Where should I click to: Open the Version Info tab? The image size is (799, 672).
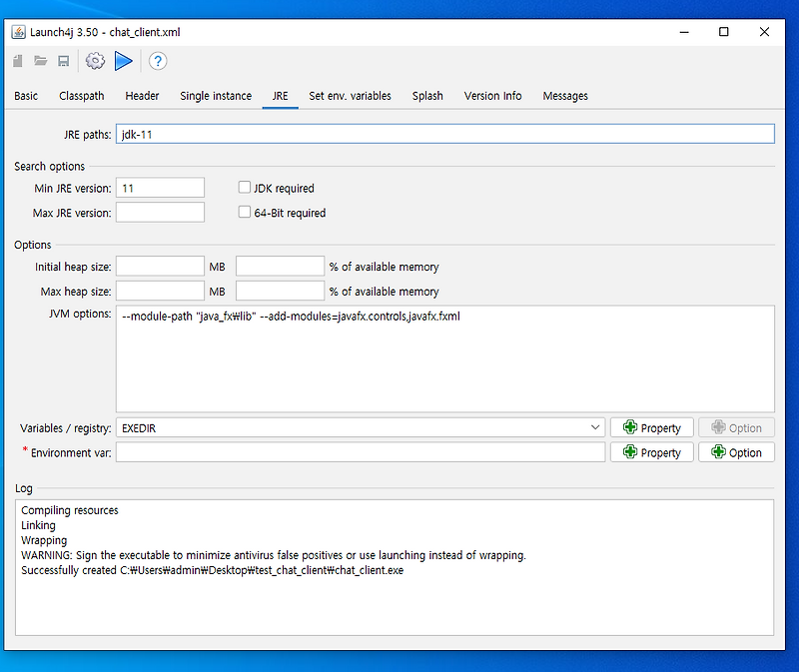(x=492, y=96)
